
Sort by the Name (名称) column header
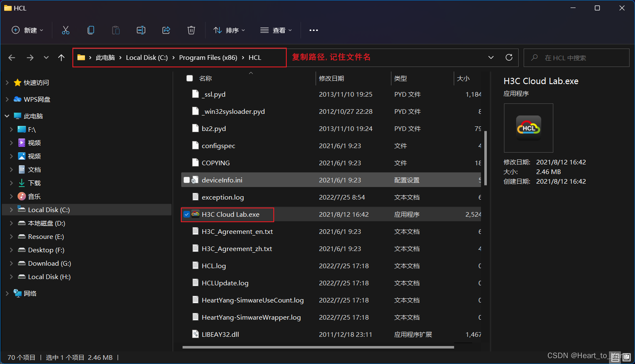click(206, 78)
